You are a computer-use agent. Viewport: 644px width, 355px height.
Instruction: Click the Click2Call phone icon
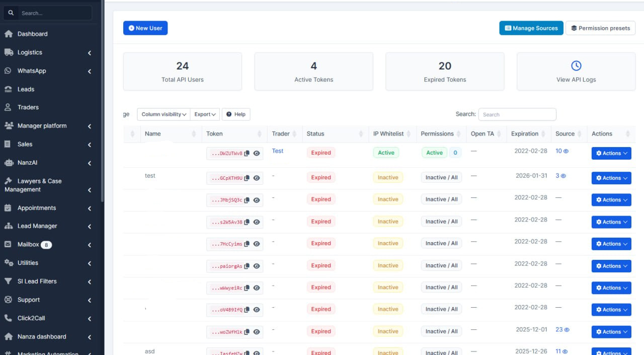click(x=8, y=318)
